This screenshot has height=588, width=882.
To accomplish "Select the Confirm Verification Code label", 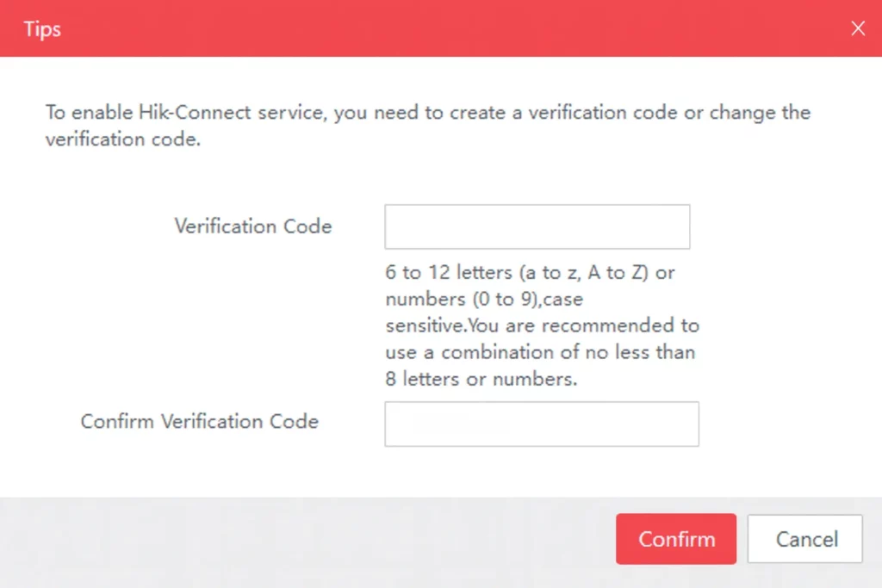I will 199,422.
